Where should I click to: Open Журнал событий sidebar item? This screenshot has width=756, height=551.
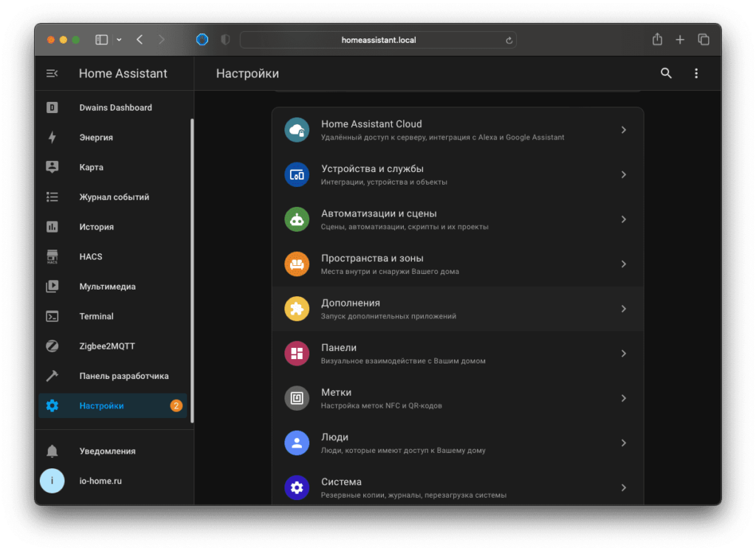[113, 197]
